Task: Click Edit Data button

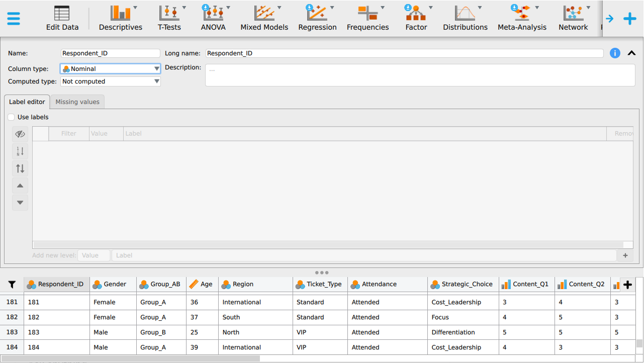Action: (x=62, y=19)
